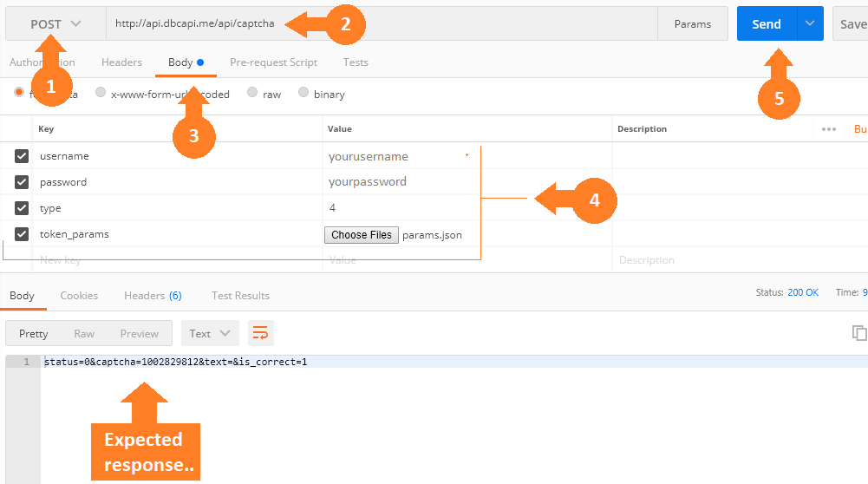The height and width of the screenshot is (484, 868).
Task: Select the binary body type option
Action: point(303,93)
